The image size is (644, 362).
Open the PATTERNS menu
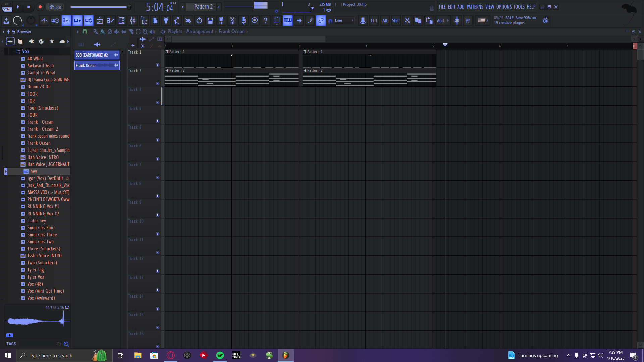click(475, 7)
